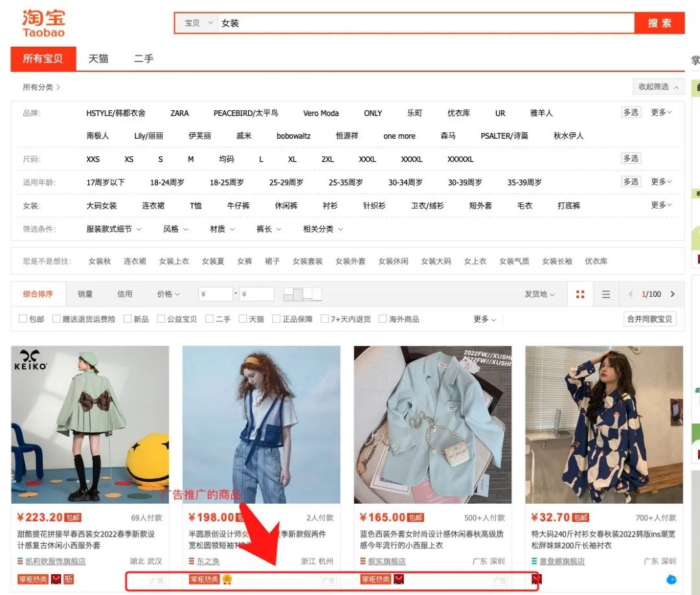Screen dimensions: 700x595
Task: Filter by age 18-24周岁
Action: [x=167, y=183]
